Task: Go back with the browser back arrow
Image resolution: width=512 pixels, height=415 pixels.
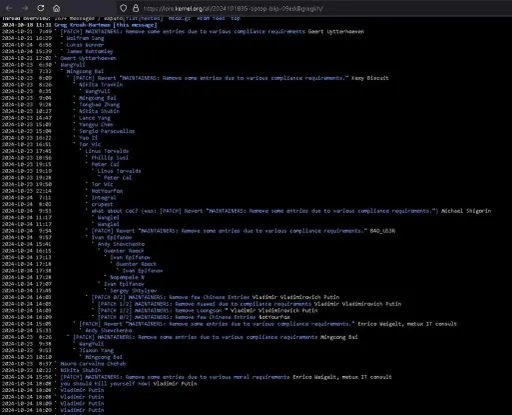Action: pyautogui.click(x=9, y=8)
